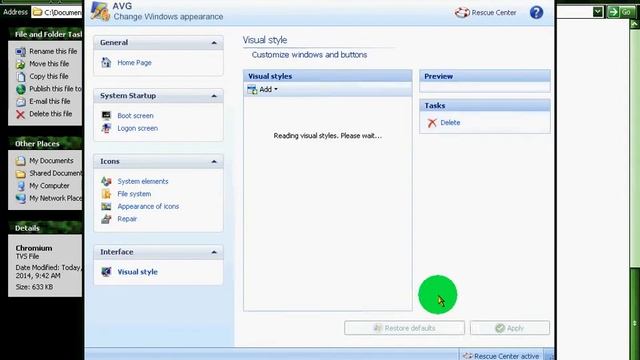The image size is (640, 360).
Task: Click Copy this file link
Action: [49, 76]
